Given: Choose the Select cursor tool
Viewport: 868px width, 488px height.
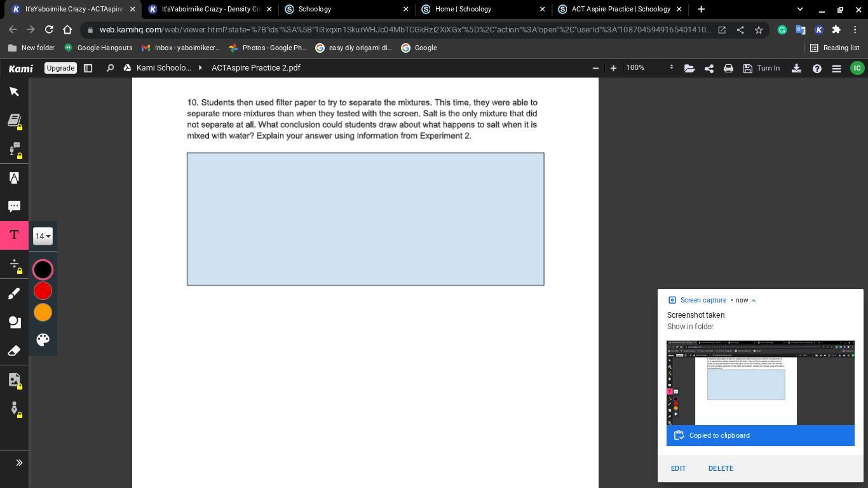Looking at the screenshot, I should coord(15,91).
